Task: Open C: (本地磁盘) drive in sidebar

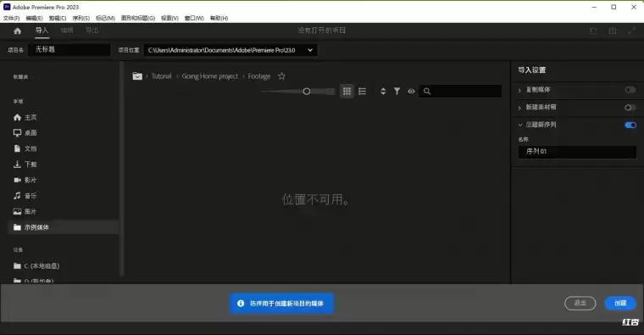Action: click(36, 266)
